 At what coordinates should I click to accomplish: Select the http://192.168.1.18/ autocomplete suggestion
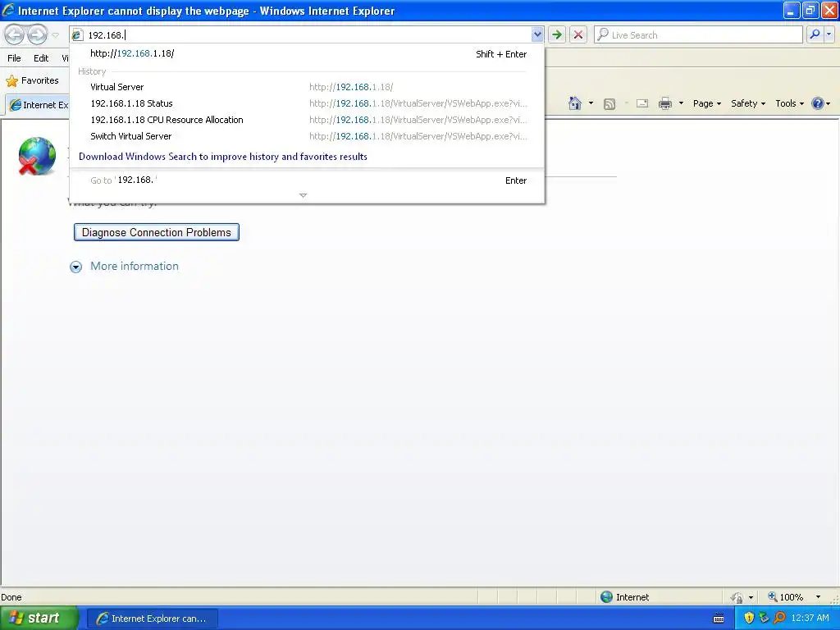pos(307,53)
